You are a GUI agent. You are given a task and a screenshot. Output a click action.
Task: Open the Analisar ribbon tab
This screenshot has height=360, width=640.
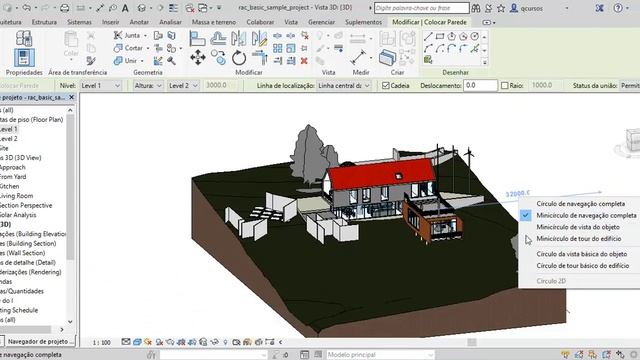[x=170, y=22]
